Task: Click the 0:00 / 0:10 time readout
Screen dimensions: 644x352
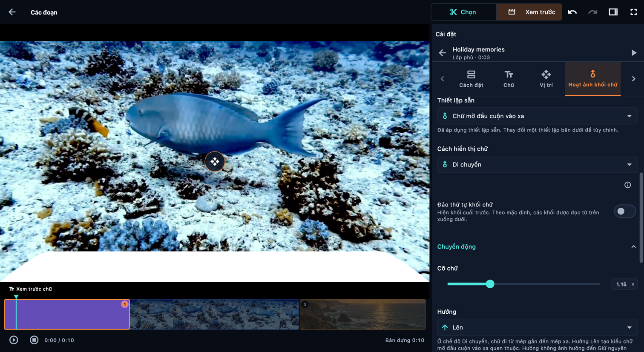Action: tap(59, 341)
